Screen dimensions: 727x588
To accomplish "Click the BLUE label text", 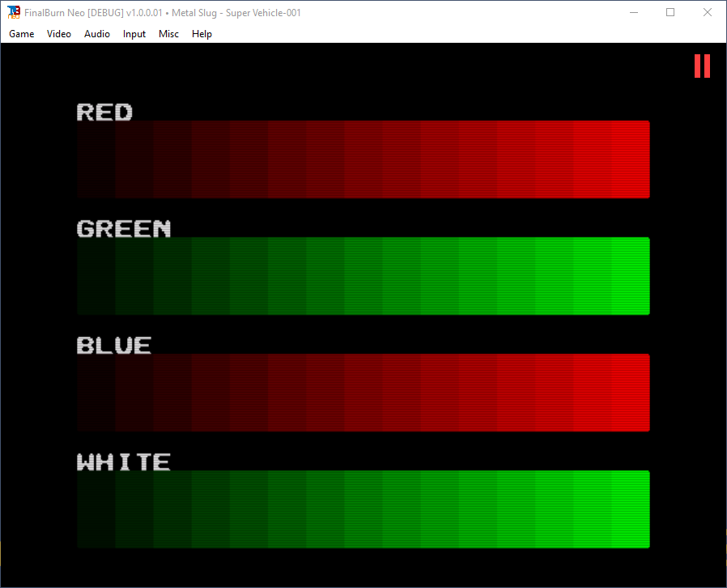I will [x=113, y=345].
